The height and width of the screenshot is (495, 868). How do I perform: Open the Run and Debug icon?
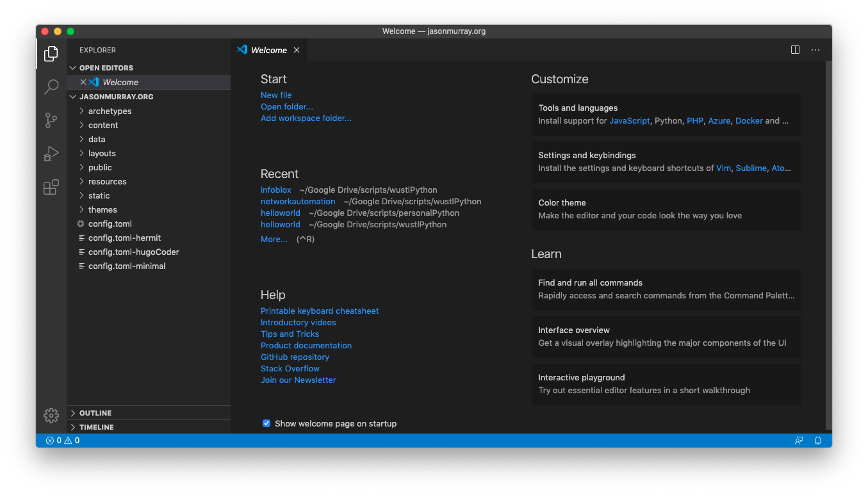point(51,154)
